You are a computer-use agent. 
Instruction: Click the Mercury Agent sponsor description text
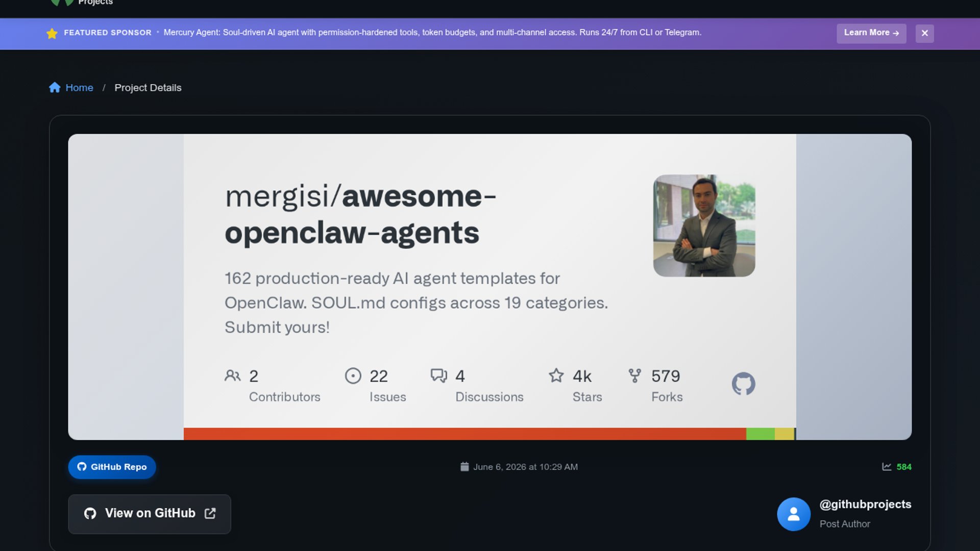tap(432, 33)
